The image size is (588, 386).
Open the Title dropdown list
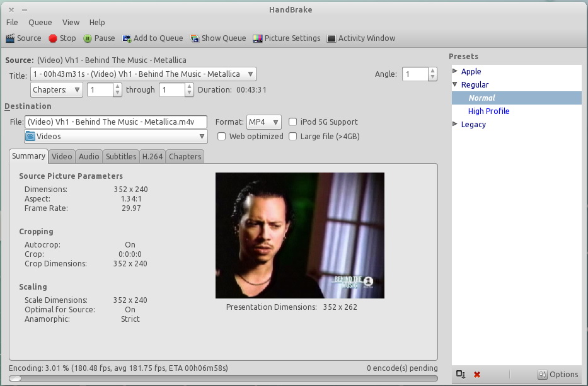tap(142, 74)
